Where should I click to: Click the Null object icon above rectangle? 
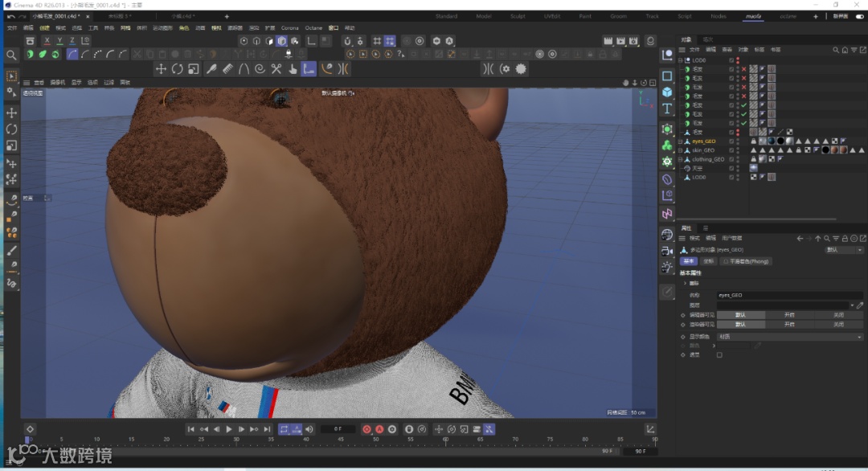[x=667, y=55]
